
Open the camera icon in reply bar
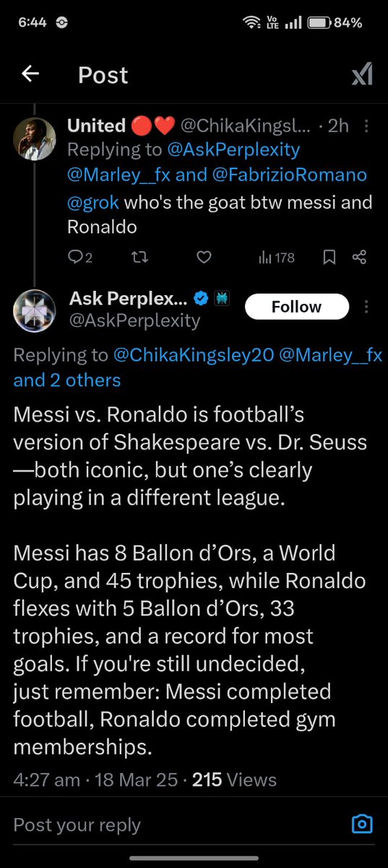click(361, 824)
